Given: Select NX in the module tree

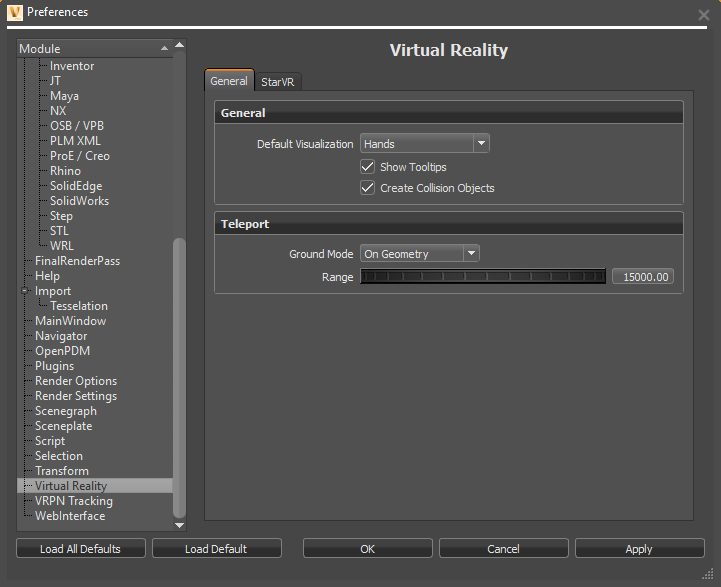Looking at the screenshot, I should tap(58, 111).
